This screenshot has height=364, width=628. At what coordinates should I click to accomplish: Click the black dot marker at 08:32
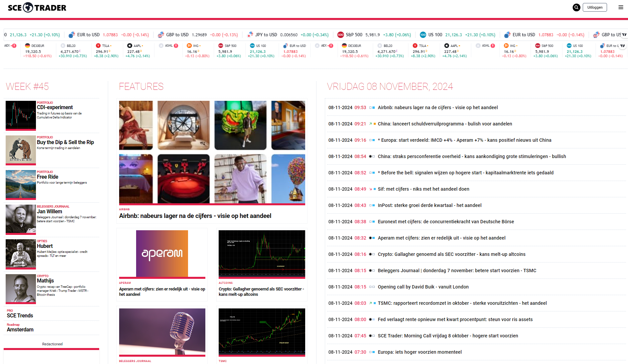[370, 238]
